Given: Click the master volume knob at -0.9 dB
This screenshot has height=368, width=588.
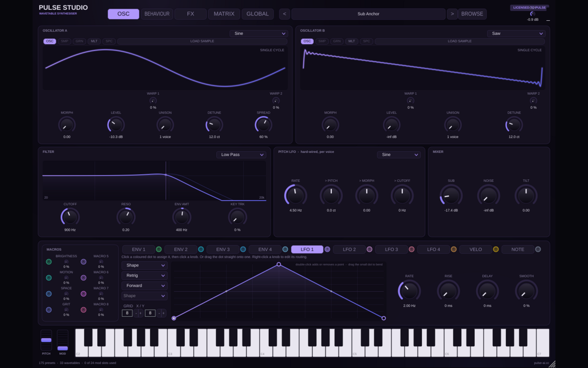Looking at the screenshot, I should 532,14.
